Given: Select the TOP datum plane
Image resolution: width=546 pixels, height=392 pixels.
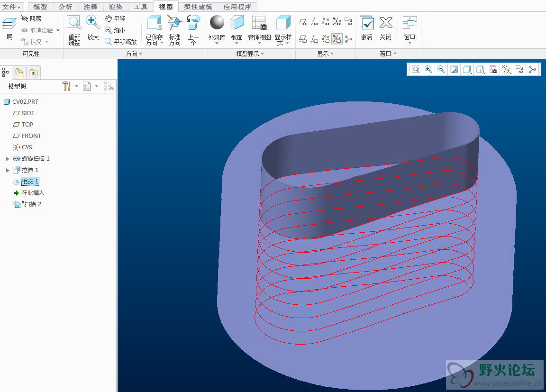Looking at the screenshot, I should pyautogui.click(x=23, y=124).
